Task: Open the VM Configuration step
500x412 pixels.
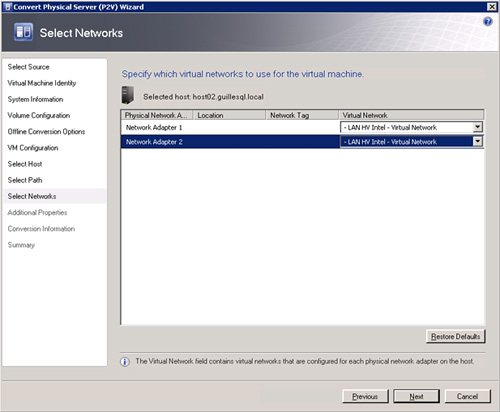Action: (33, 148)
